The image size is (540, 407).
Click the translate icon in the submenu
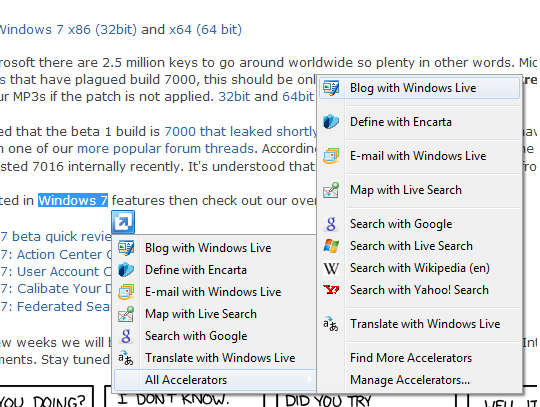[x=331, y=324]
